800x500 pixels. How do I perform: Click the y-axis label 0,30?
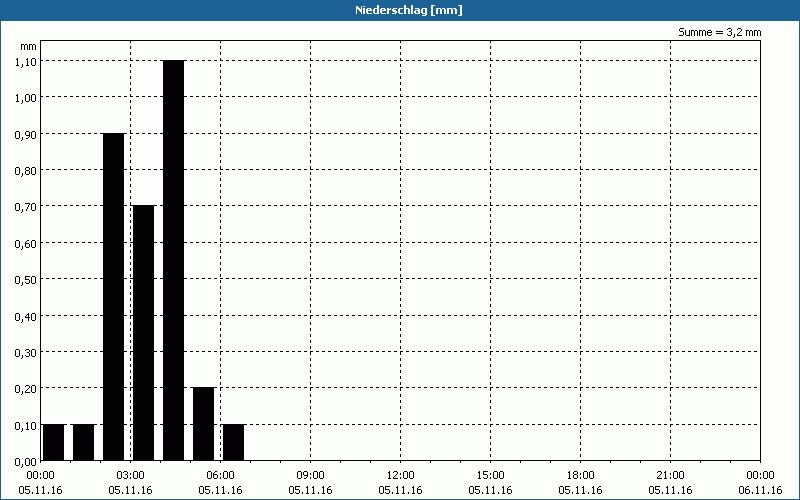click(26, 353)
